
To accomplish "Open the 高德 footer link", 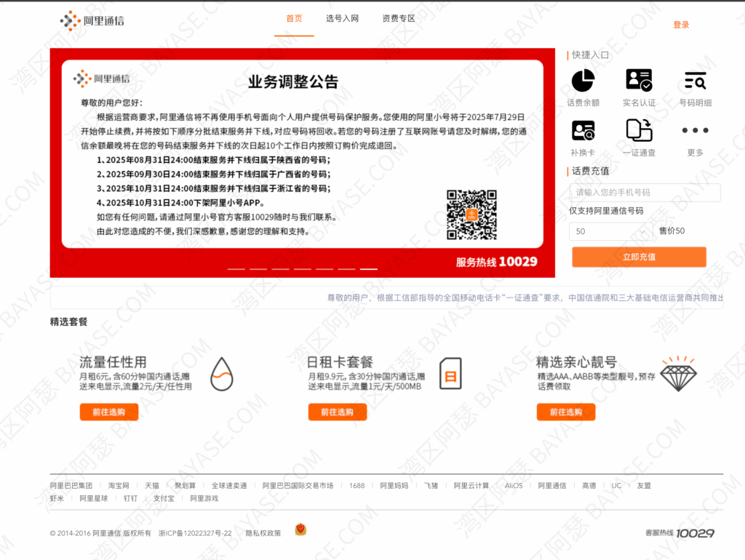I will [x=589, y=485].
